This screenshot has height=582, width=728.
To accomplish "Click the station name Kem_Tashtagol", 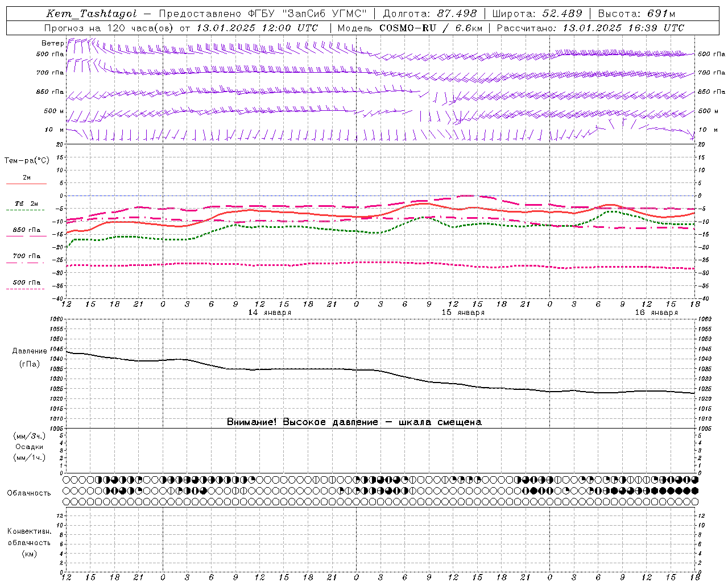I will pos(92,14).
